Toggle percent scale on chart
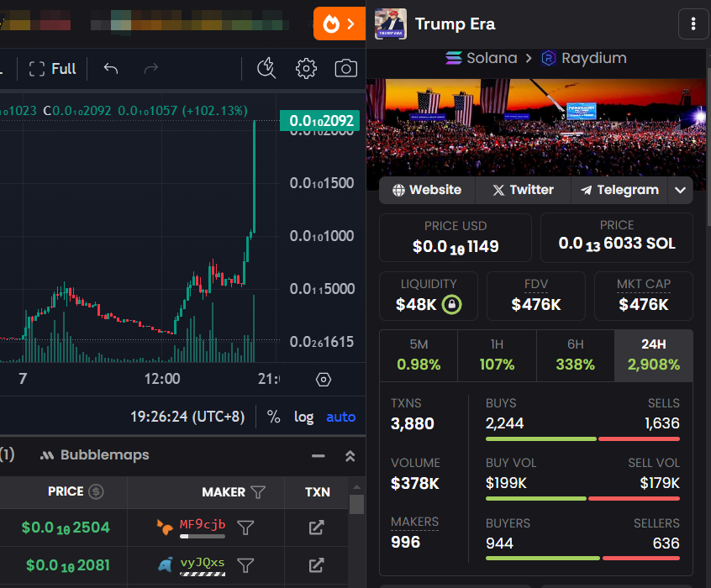The height and width of the screenshot is (588, 711). tap(273, 417)
